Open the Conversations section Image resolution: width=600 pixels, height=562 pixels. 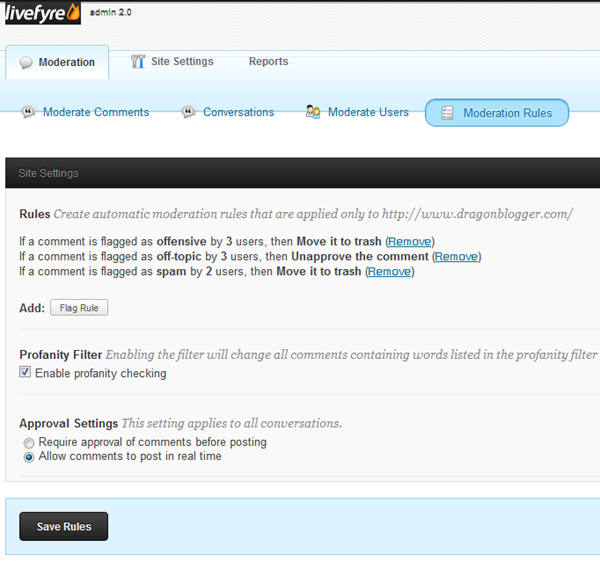click(228, 112)
